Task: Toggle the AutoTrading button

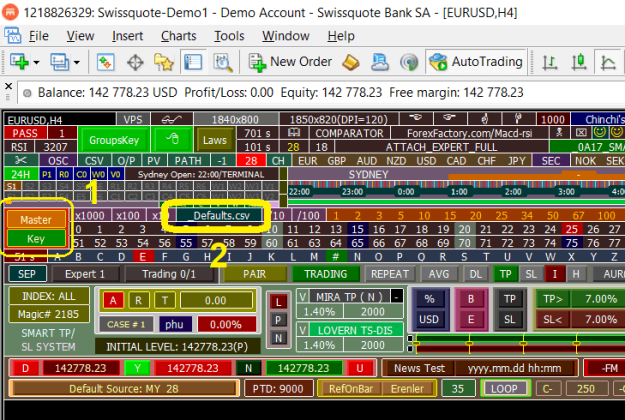Action: (x=476, y=62)
